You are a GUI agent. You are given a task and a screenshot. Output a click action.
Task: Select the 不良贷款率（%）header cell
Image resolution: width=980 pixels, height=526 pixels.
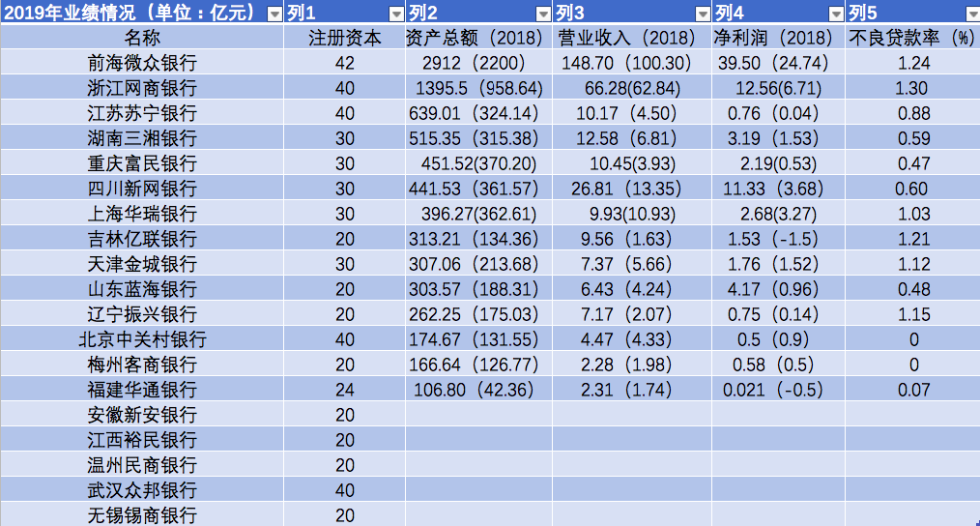coord(912,38)
